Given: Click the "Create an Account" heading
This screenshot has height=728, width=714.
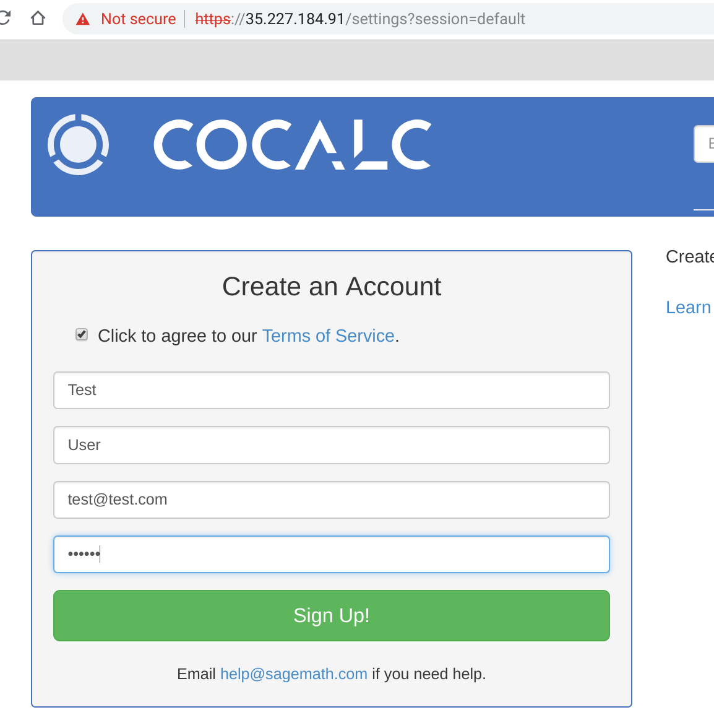Looking at the screenshot, I should [332, 287].
